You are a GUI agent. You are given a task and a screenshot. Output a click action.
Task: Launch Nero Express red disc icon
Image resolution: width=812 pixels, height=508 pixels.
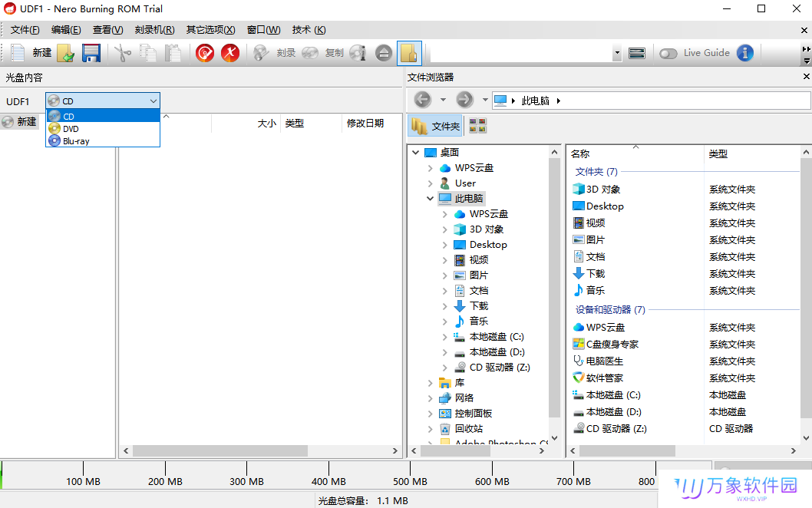[205, 53]
